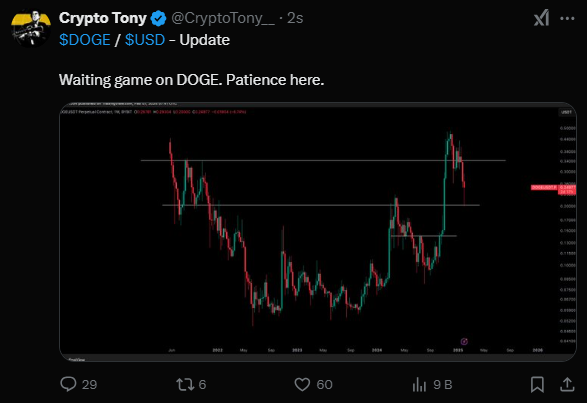Open the Grok icon on tweet

pos(541,18)
